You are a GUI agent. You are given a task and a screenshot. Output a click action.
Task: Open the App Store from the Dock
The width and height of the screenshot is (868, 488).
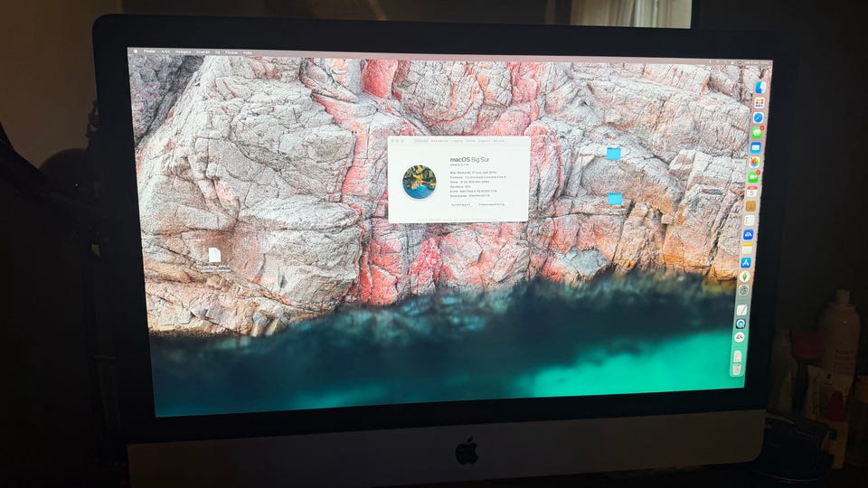tap(746, 263)
